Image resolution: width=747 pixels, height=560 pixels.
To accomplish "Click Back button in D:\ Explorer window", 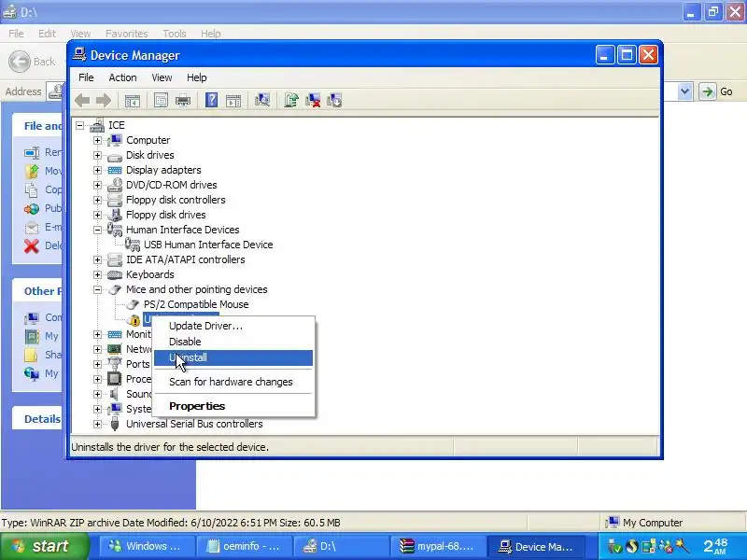I will (x=32, y=62).
